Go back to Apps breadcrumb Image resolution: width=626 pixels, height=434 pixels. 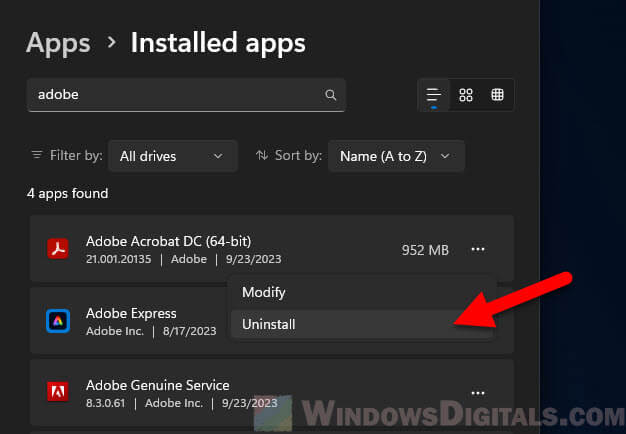(x=58, y=43)
